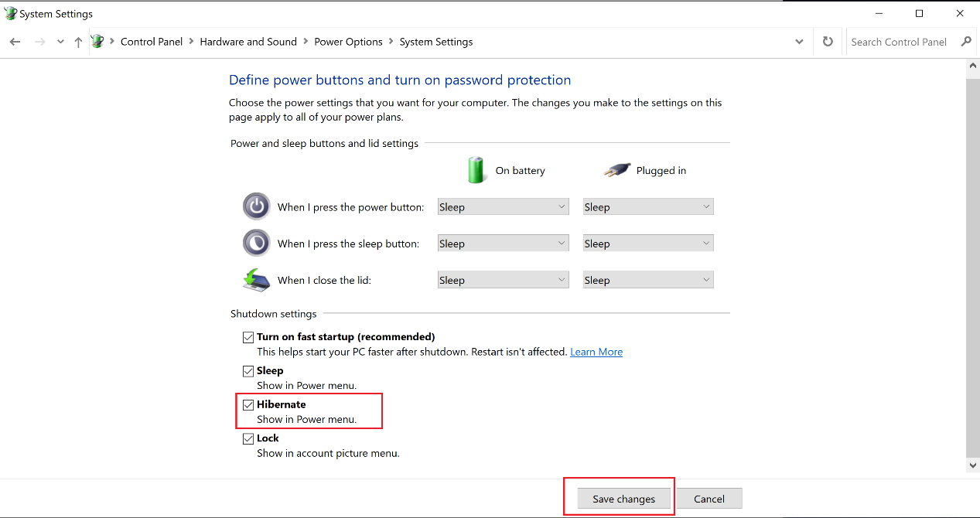The image size is (980, 518).
Task: Open power button On battery dropdown
Action: click(x=503, y=207)
